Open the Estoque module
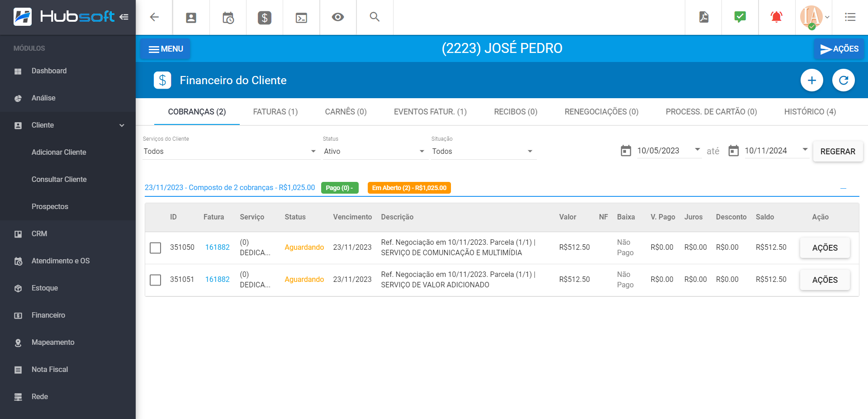Screen dimensions: 868x419 [68, 288]
